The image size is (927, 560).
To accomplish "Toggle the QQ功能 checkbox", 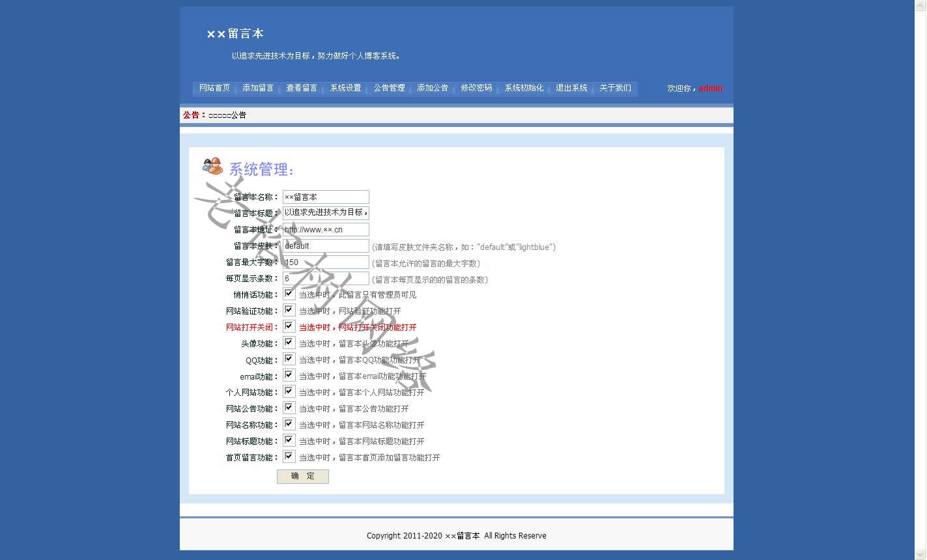I will tap(289, 359).
